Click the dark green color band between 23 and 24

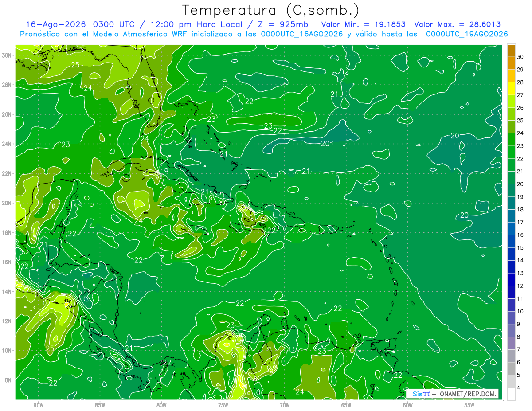511,140
